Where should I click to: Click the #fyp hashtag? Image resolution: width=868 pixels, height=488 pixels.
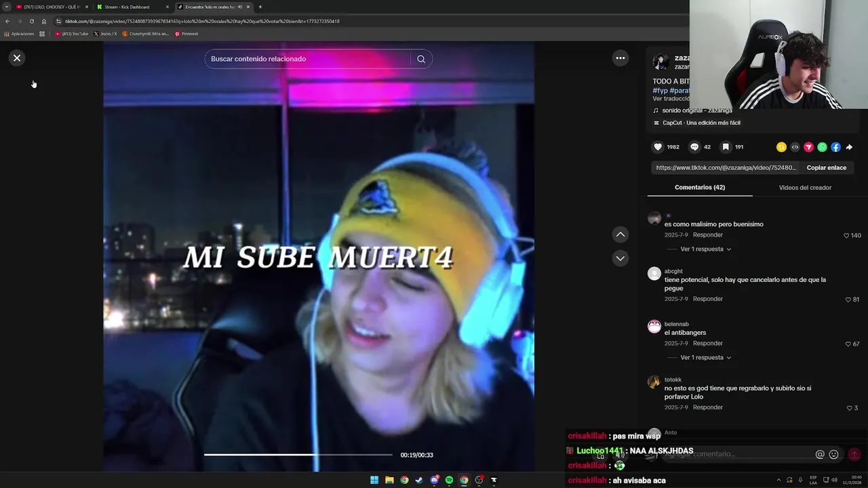point(660,90)
